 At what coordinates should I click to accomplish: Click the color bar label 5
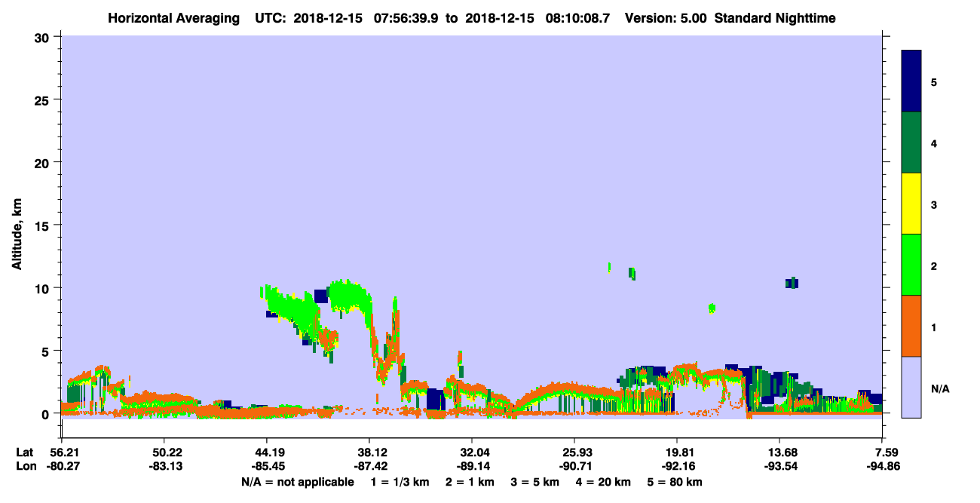934,81
